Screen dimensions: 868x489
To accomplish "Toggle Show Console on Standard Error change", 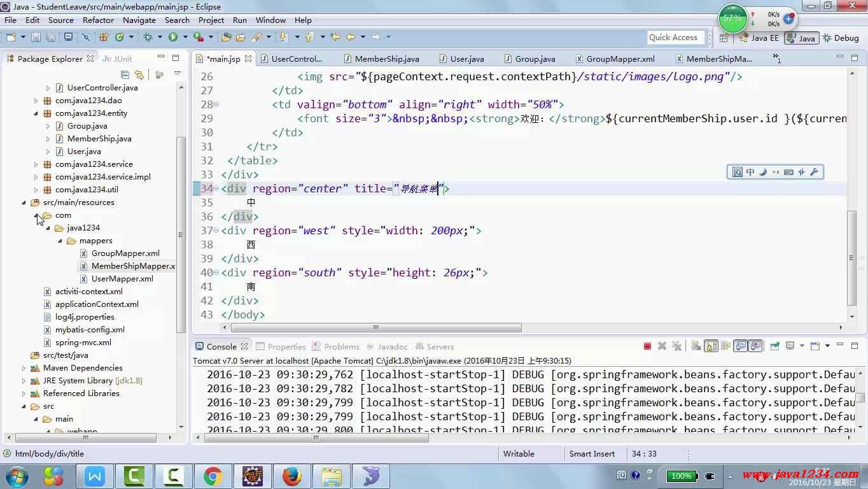I will click(x=755, y=346).
